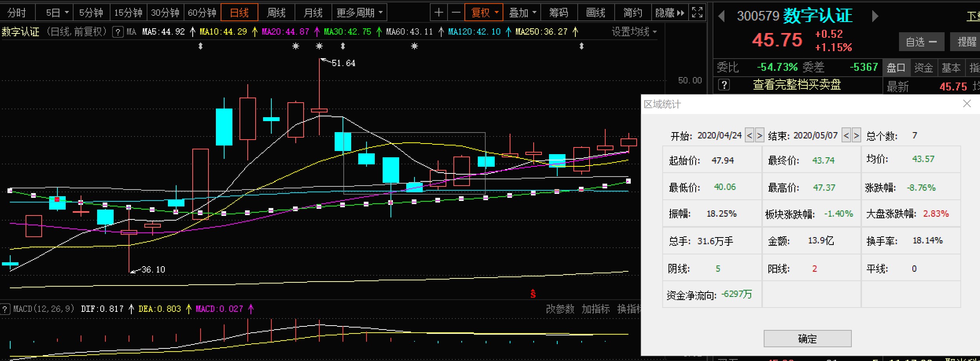Select the 日线 daily period
Image resolution: width=980 pixels, height=361 pixels.
click(x=239, y=13)
